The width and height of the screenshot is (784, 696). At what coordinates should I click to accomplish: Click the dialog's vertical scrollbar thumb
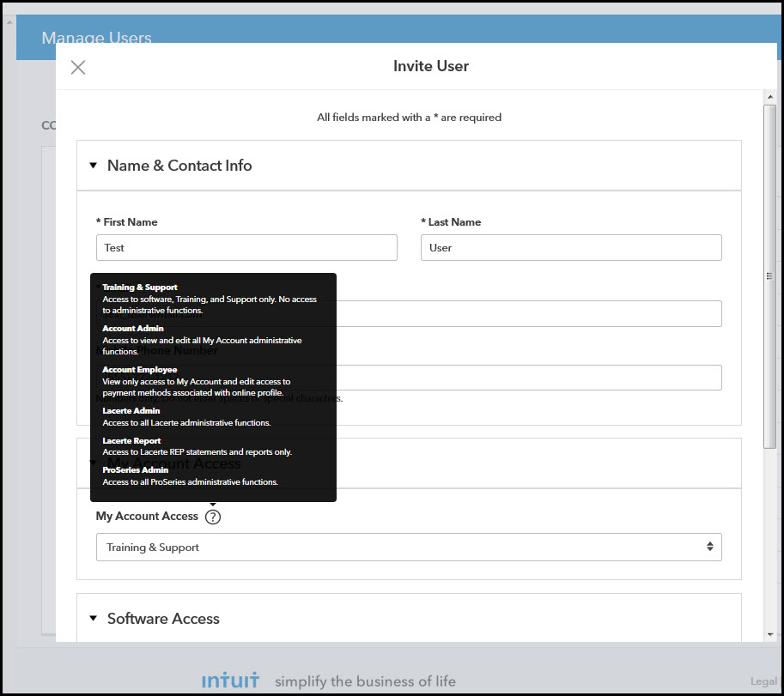[770, 277]
